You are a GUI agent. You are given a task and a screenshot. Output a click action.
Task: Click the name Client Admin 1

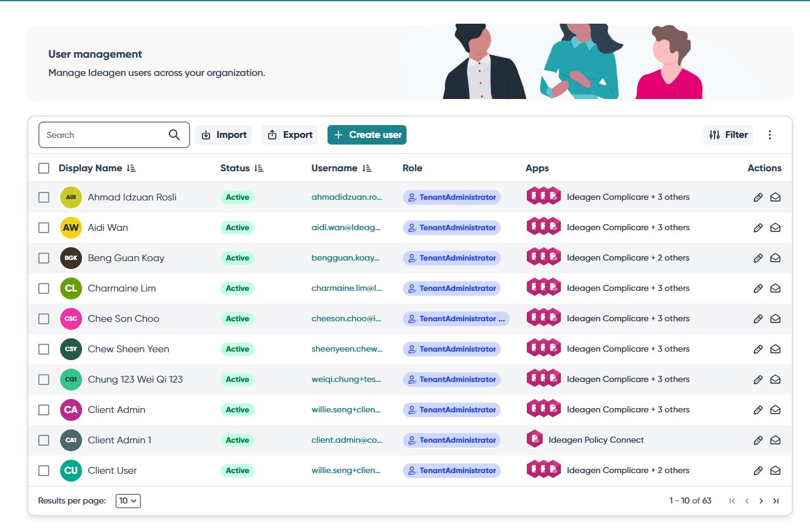coord(120,440)
